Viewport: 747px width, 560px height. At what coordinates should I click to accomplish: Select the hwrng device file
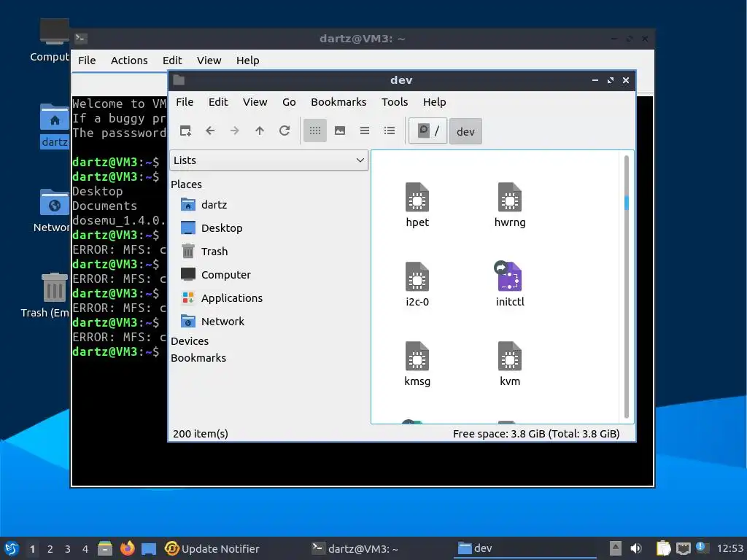(x=510, y=205)
